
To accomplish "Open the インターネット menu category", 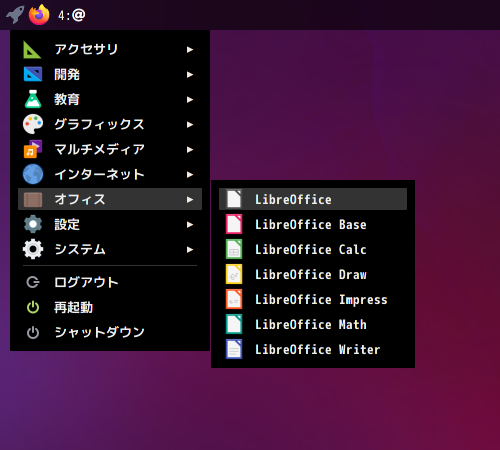I will tap(110, 174).
